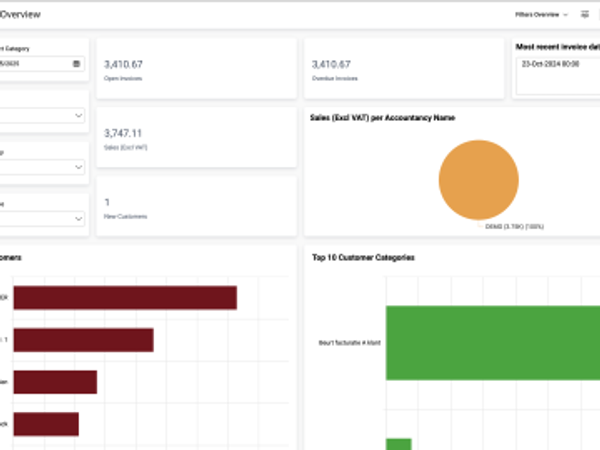The image size is (600, 450).
Task: Open the third filter dropdown in the left panel
Action: pyautogui.click(x=41, y=218)
